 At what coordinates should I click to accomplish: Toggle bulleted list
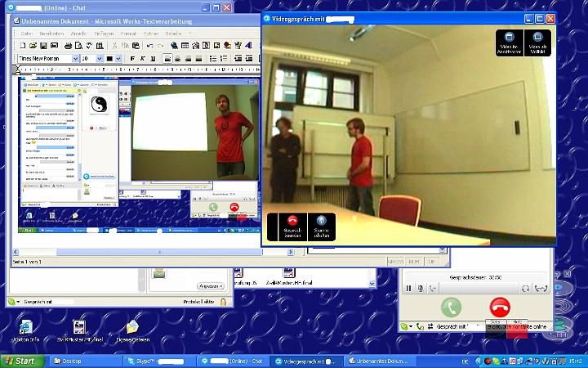(213, 59)
